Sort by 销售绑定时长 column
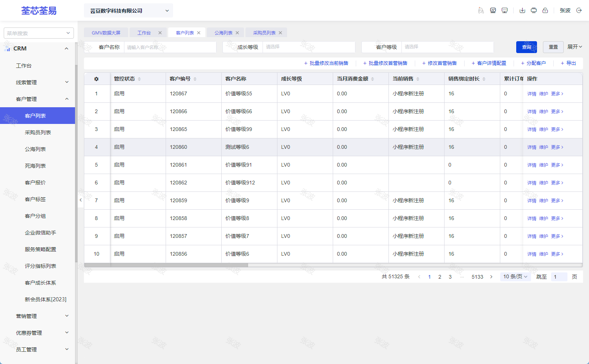 (x=484, y=79)
